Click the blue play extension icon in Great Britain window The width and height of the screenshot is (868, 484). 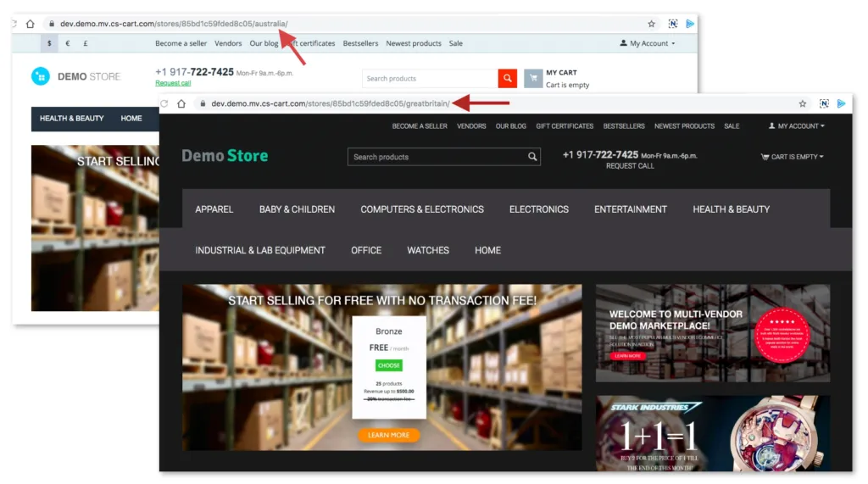(841, 103)
